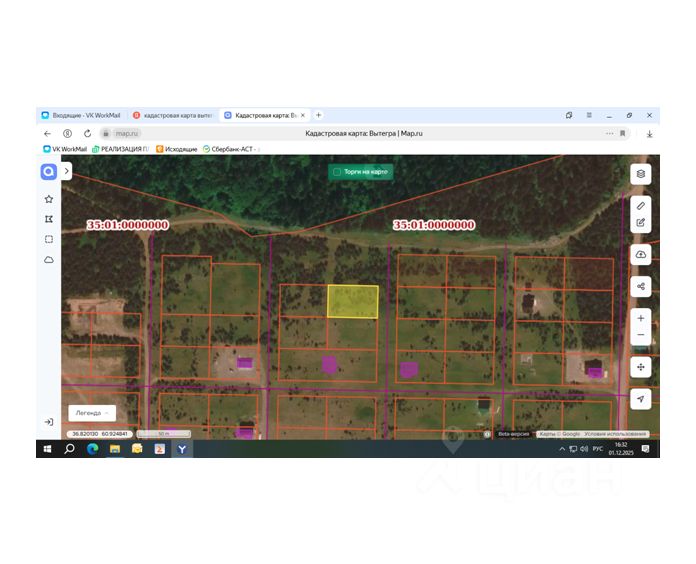Click the Yandex account icon beside back arrow
696x564 pixels.
[x=67, y=134]
